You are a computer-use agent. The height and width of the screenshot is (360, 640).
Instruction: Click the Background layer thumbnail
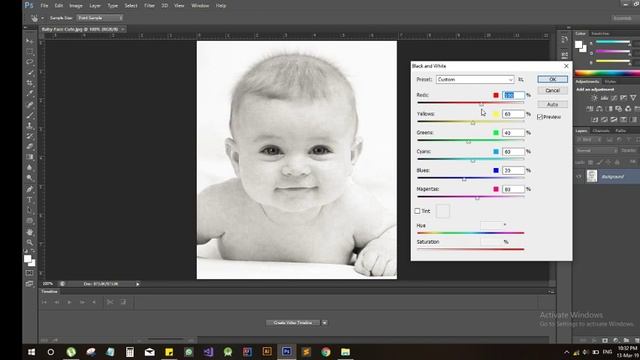click(x=592, y=176)
